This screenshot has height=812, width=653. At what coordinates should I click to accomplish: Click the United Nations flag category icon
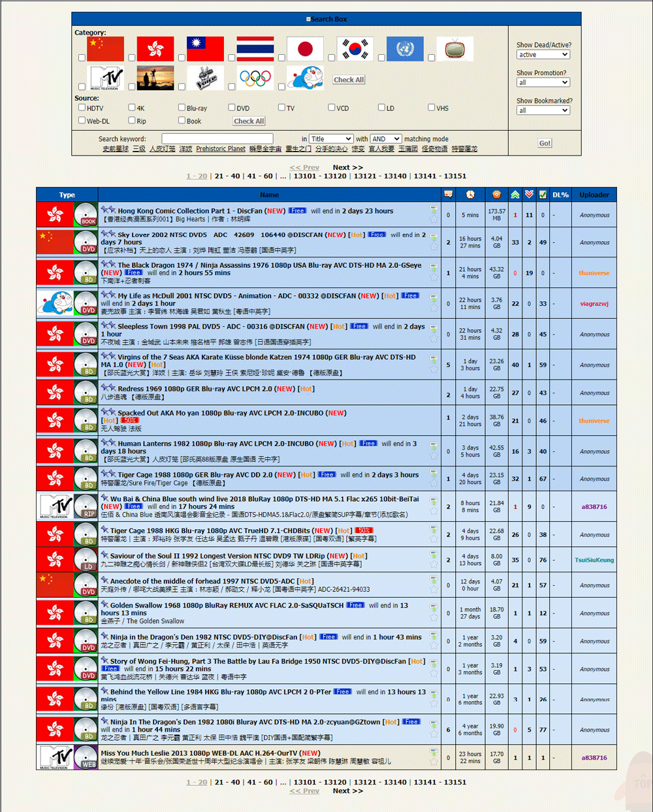(x=405, y=49)
